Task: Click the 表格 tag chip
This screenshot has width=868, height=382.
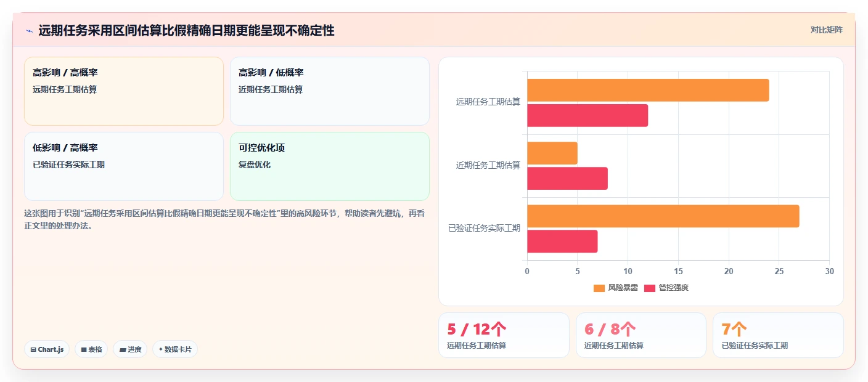Action: pyautogui.click(x=91, y=349)
